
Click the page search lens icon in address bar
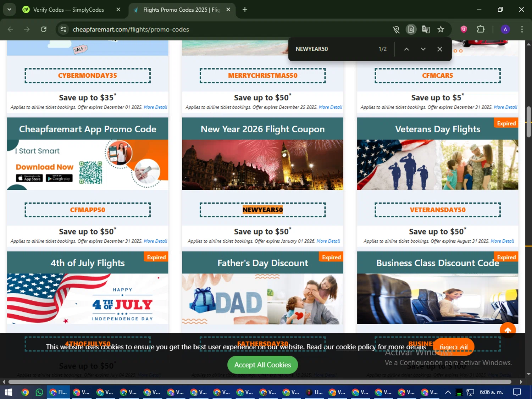pos(411,29)
